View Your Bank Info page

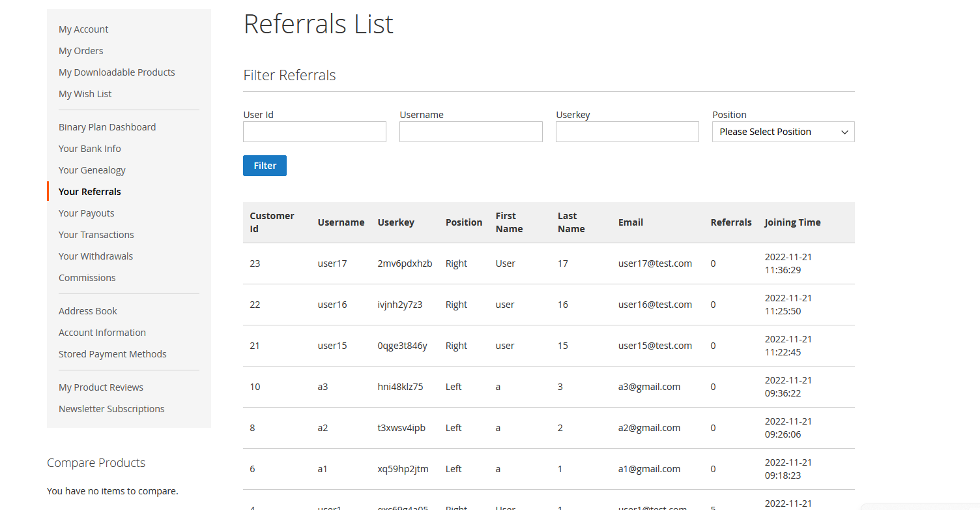point(90,149)
